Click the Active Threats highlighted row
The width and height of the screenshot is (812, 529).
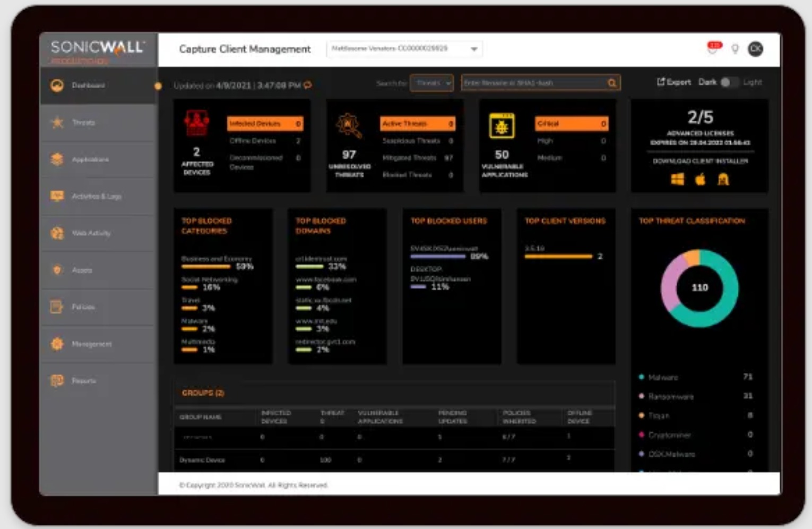417,124
